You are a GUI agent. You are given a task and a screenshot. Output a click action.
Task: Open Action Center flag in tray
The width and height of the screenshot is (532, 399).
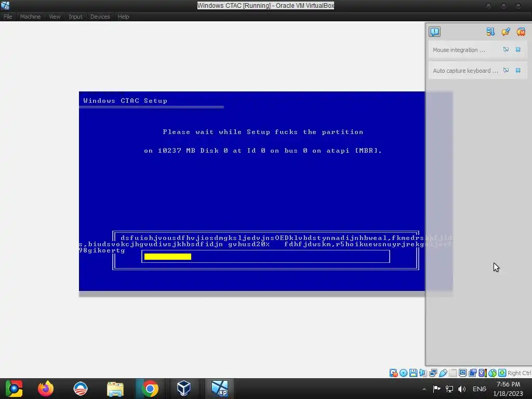(x=436, y=389)
